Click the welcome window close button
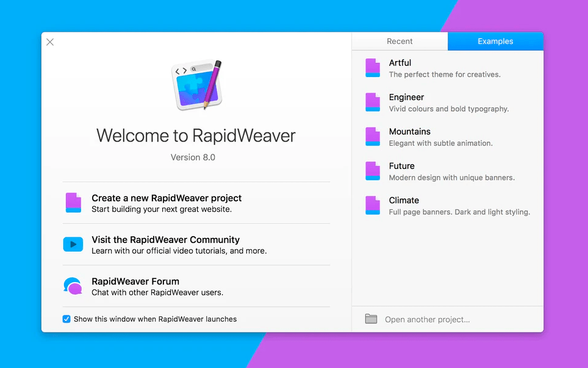The image size is (588, 368). (49, 41)
